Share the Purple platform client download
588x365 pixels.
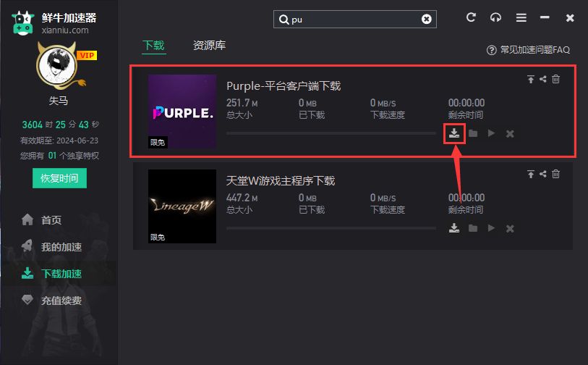point(543,79)
